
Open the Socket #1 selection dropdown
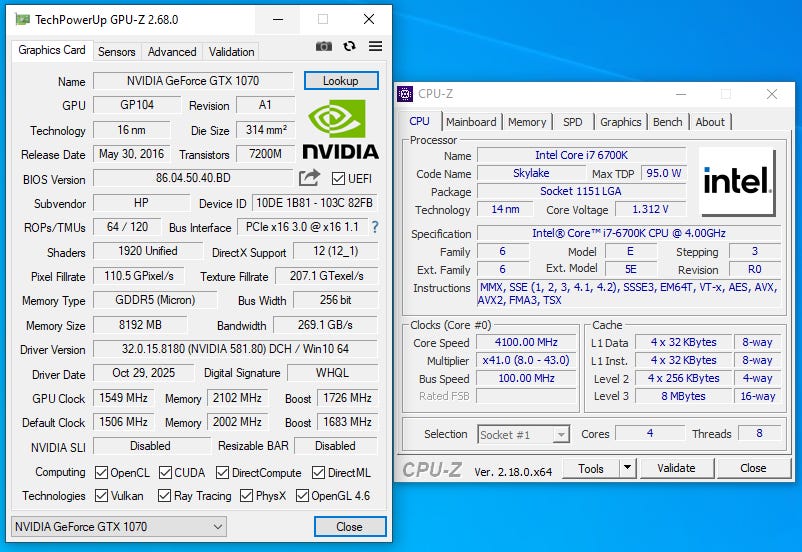point(523,435)
